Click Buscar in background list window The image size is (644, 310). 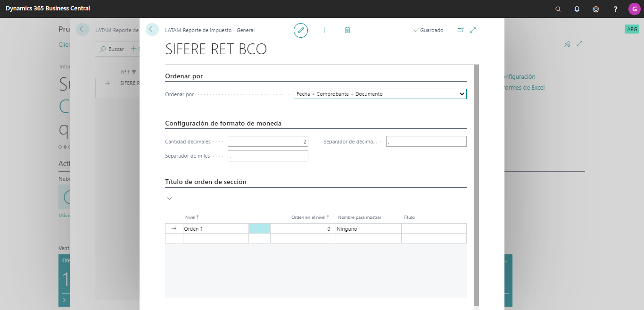pos(112,49)
